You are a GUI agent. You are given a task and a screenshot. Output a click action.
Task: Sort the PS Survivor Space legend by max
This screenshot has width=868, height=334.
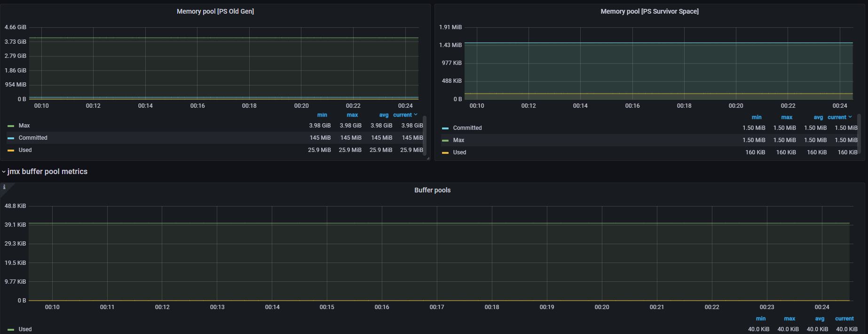[x=787, y=117]
